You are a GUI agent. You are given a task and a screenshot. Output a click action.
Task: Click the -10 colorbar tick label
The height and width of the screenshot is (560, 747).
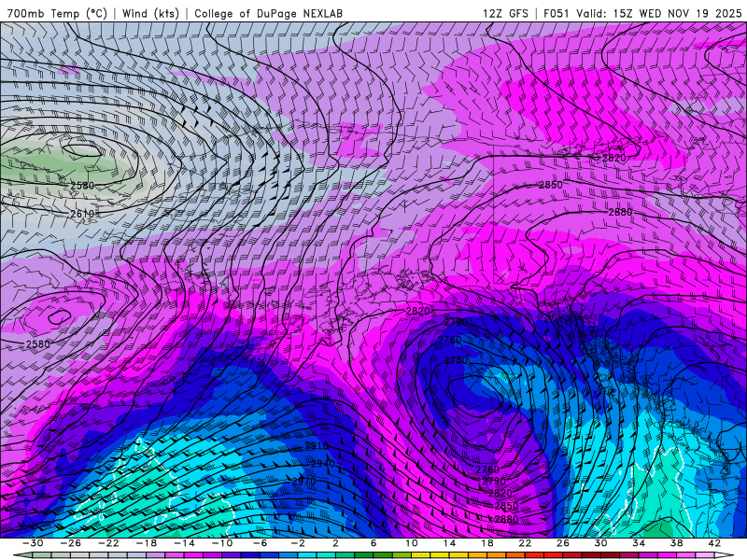click(x=222, y=543)
